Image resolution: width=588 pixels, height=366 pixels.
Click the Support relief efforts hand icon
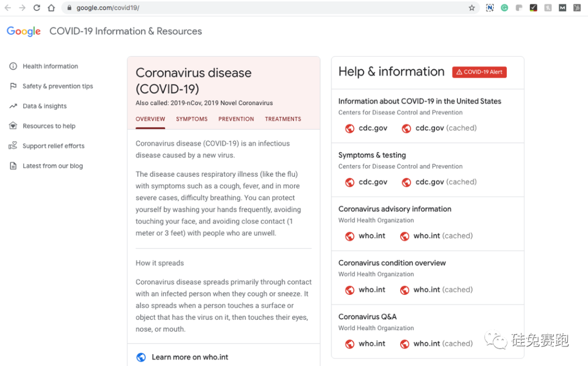point(13,146)
